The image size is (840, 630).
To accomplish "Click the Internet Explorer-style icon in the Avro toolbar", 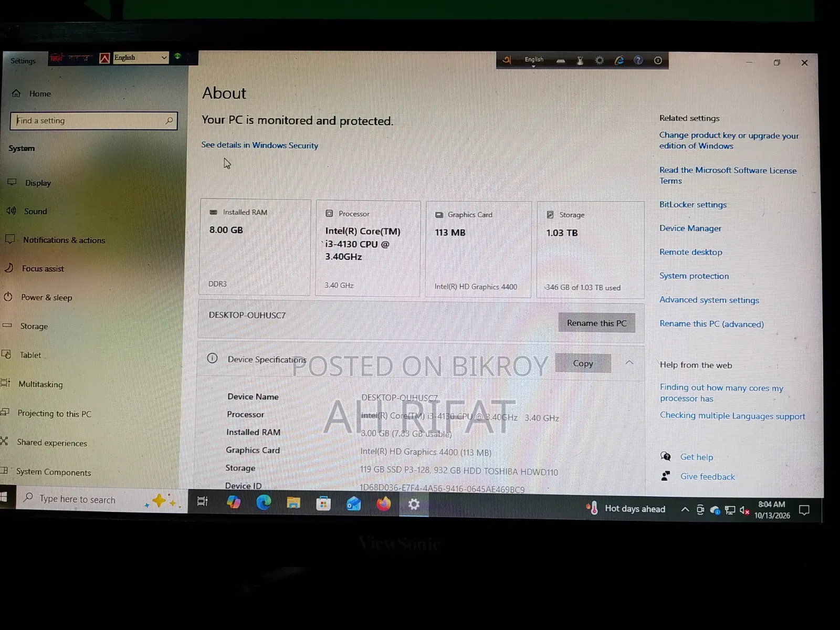I will pyautogui.click(x=619, y=60).
